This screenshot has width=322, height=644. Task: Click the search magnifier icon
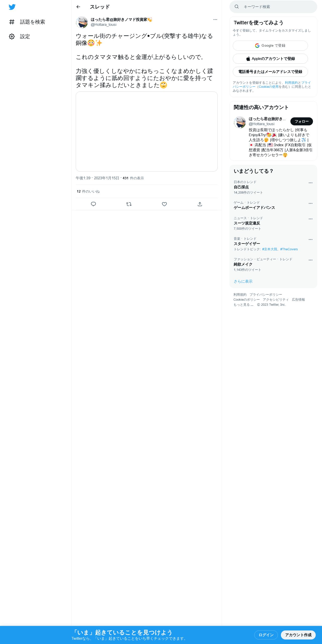tap(236, 7)
